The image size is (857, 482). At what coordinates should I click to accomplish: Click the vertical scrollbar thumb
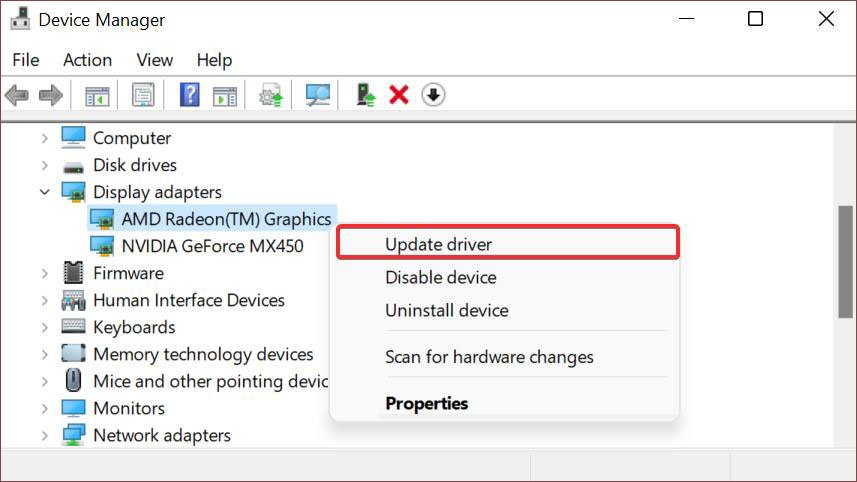pos(845,262)
